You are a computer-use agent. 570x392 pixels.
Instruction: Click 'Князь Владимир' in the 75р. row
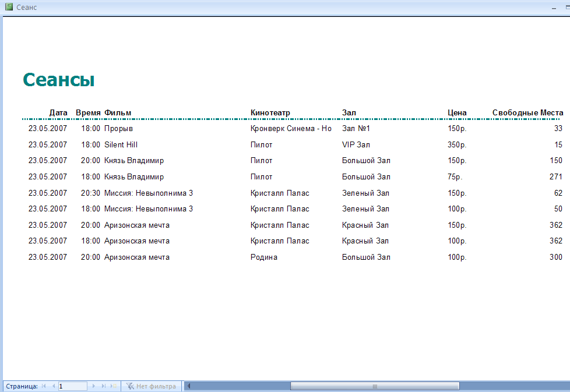tap(134, 177)
